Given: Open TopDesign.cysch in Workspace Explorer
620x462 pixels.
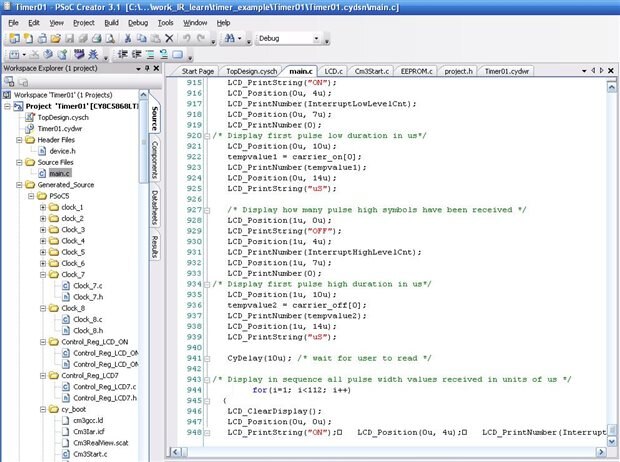Looking at the screenshot, I should 63,117.
